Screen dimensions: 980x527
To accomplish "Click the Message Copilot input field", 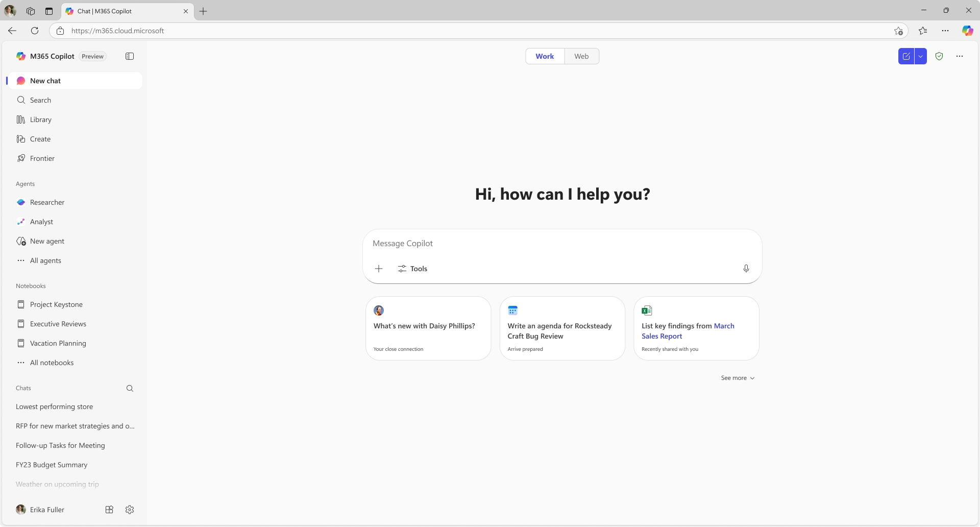I will coord(561,244).
